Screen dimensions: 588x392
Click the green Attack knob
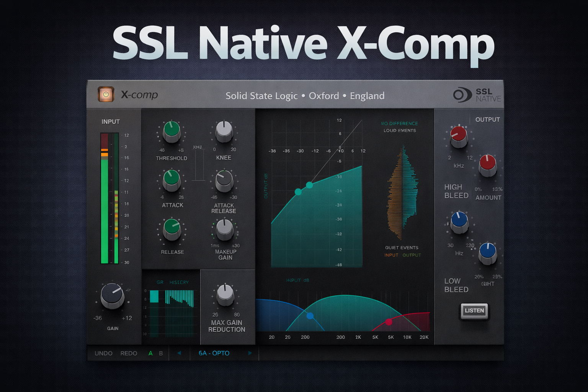(171, 180)
